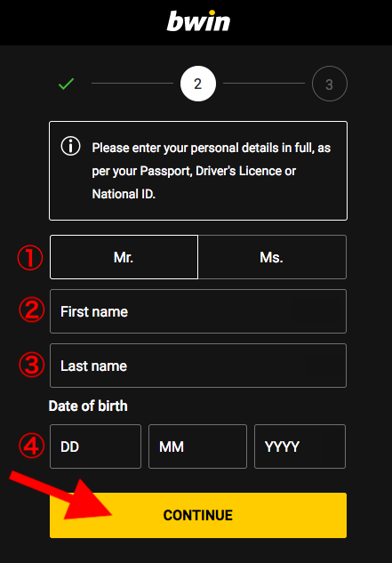Choose the Mr. title option
The image size is (392, 563).
(x=124, y=257)
